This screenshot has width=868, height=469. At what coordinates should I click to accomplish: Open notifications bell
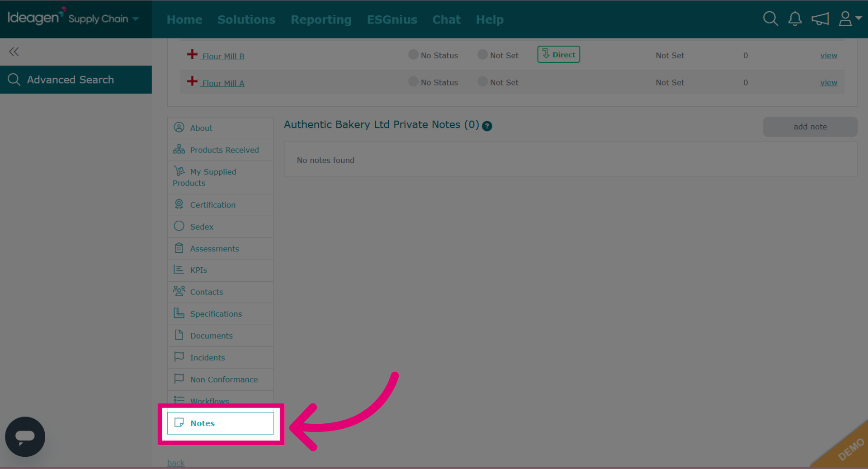pos(795,19)
